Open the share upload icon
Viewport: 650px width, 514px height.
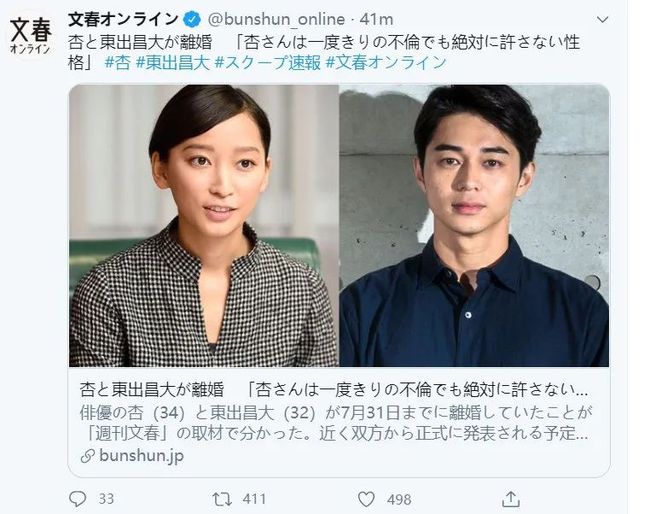click(x=511, y=499)
